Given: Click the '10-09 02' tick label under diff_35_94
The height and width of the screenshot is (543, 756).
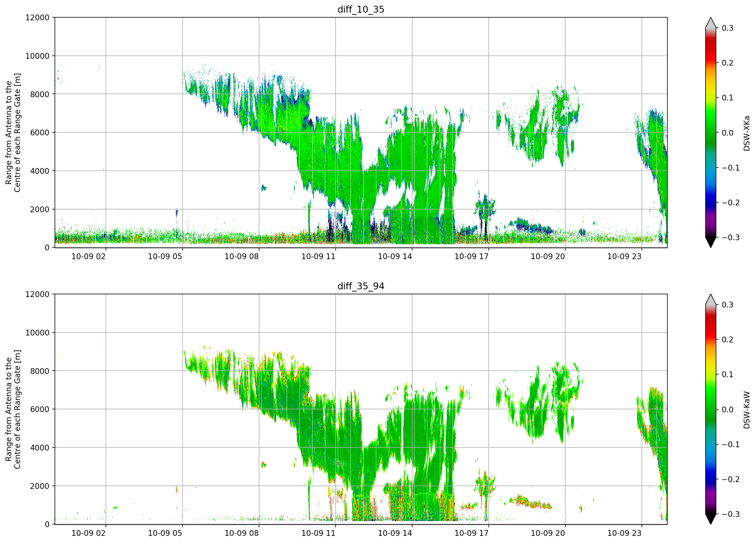Looking at the screenshot, I should click(88, 533).
